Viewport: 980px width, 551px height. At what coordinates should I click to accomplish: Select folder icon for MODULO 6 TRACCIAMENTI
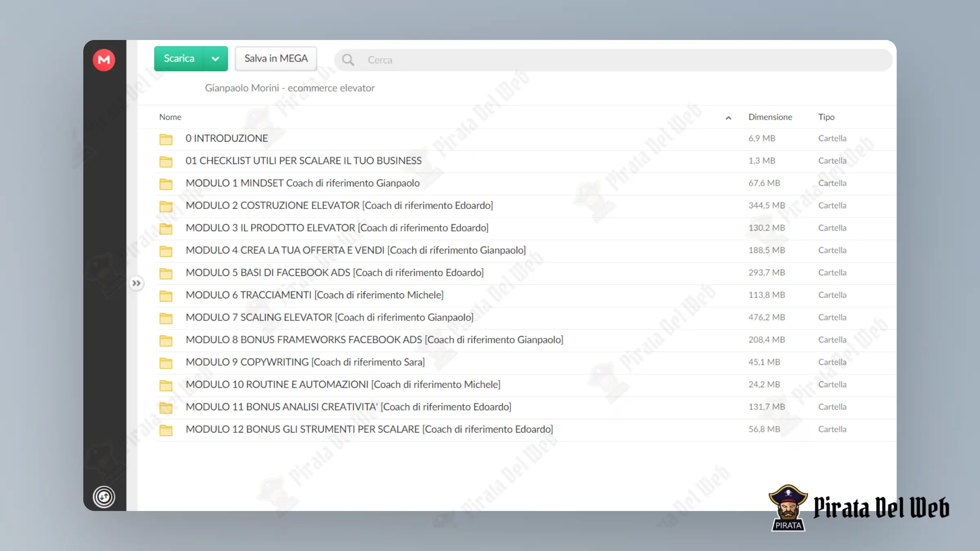click(166, 295)
